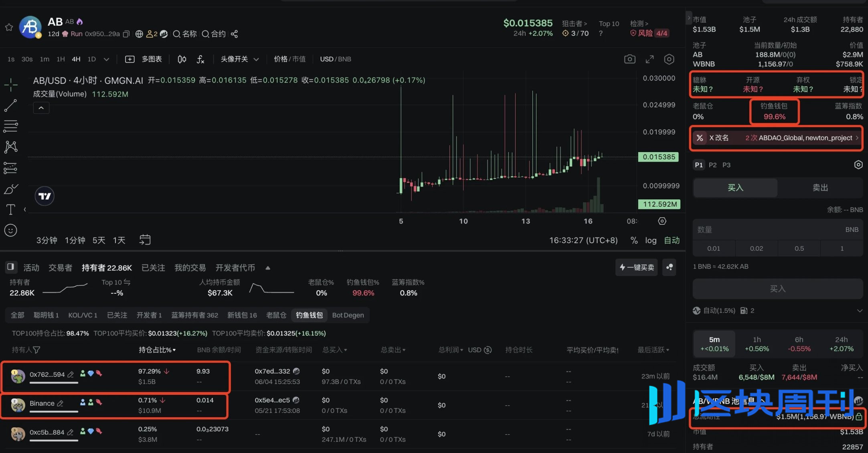The height and width of the screenshot is (453, 868).
Task: Open the avatar toggle (头像开关) dropdown
Action: (240, 59)
